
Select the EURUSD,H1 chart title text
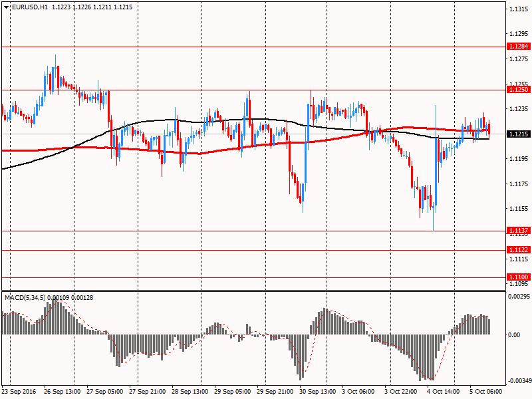click(x=30, y=7)
